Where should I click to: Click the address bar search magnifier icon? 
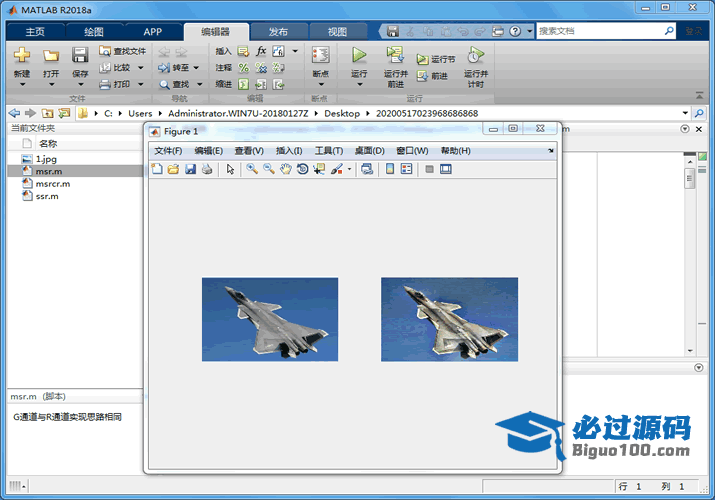pos(699,113)
